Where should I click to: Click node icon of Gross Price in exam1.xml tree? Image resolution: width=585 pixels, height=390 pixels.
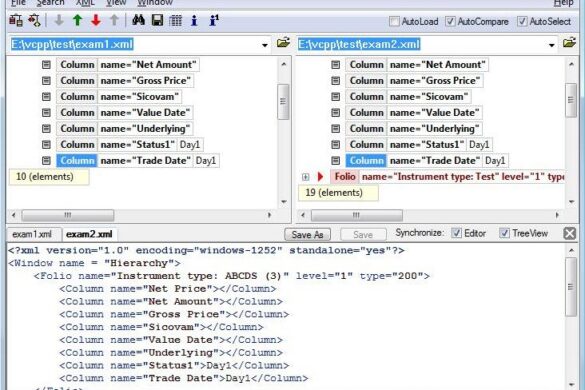coord(46,81)
